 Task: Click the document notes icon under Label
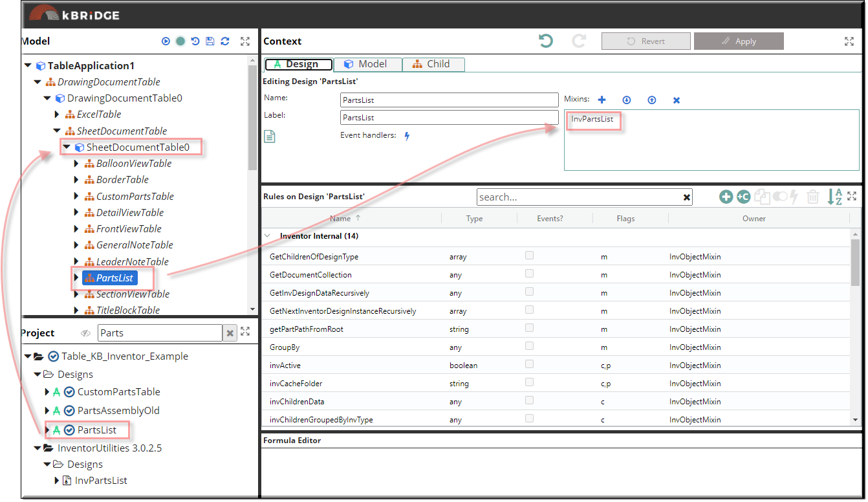(x=270, y=136)
